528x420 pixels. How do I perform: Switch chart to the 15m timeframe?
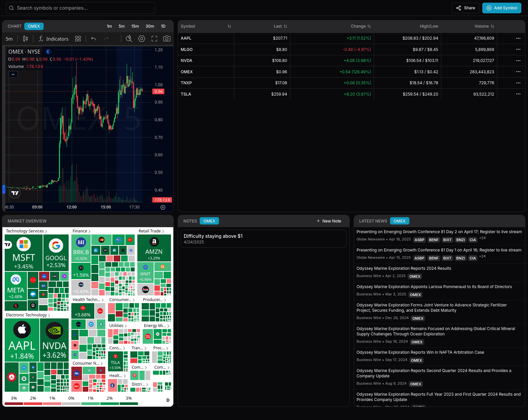pos(135,26)
